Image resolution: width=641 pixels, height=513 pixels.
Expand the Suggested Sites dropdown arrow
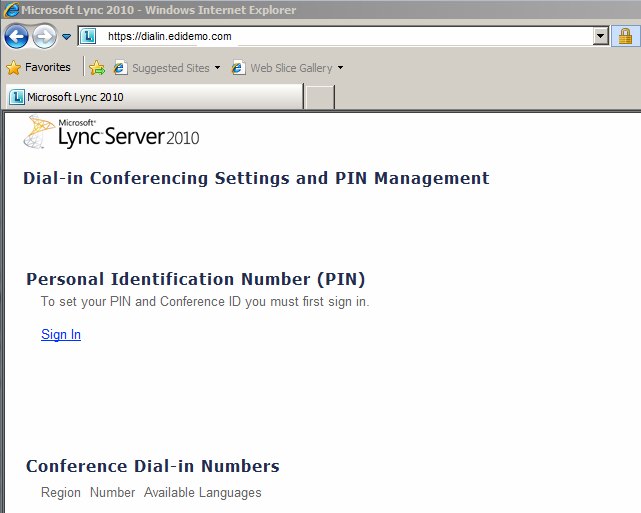tap(217, 67)
